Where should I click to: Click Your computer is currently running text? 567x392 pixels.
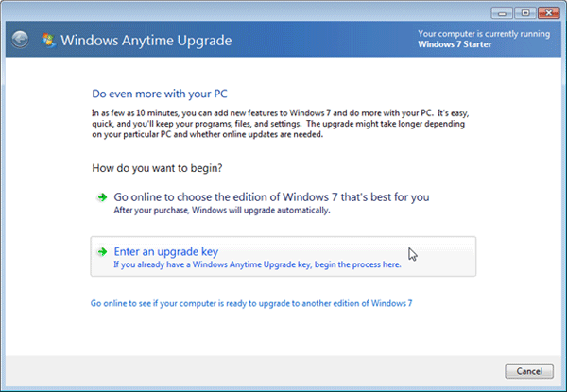484,34
